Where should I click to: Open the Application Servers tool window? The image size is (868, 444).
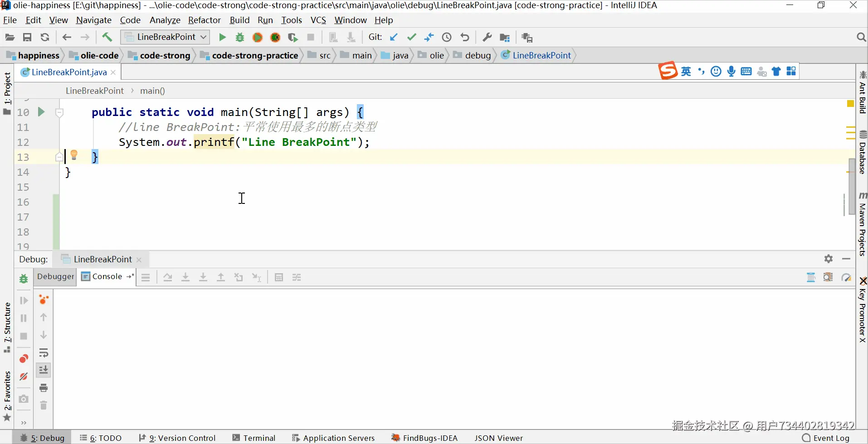click(333, 438)
